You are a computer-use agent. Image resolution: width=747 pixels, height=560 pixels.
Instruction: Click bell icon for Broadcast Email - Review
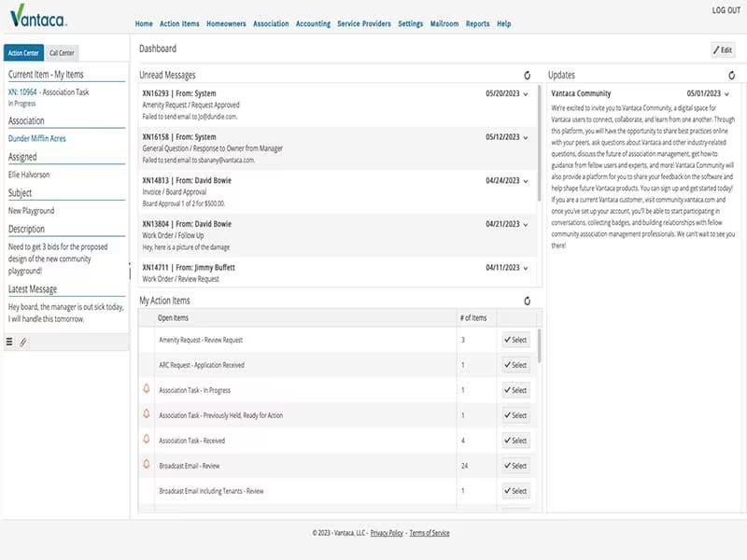point(147,465)
